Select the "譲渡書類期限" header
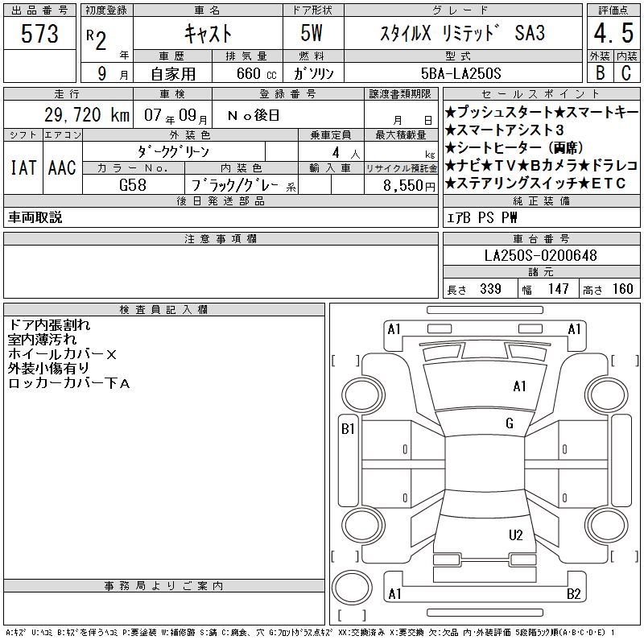This screenshot has width=644, height=644. pos(400,93)
